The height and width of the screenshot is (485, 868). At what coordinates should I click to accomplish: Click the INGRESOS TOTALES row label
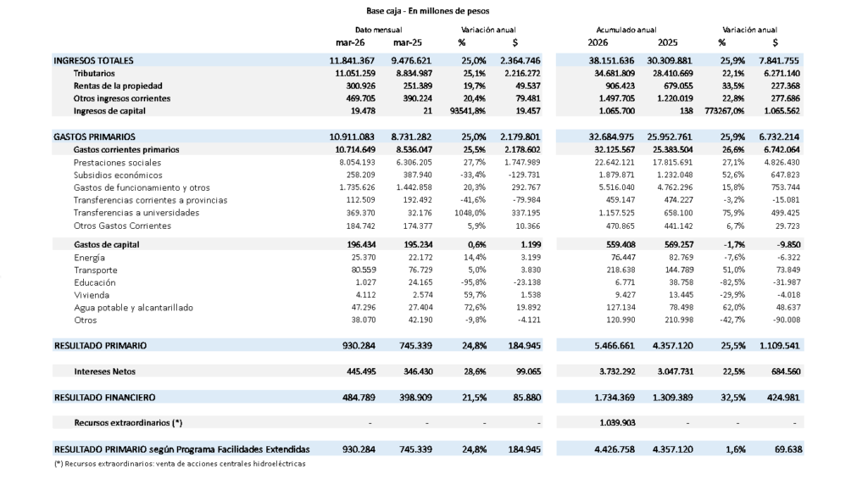(93, 60)
